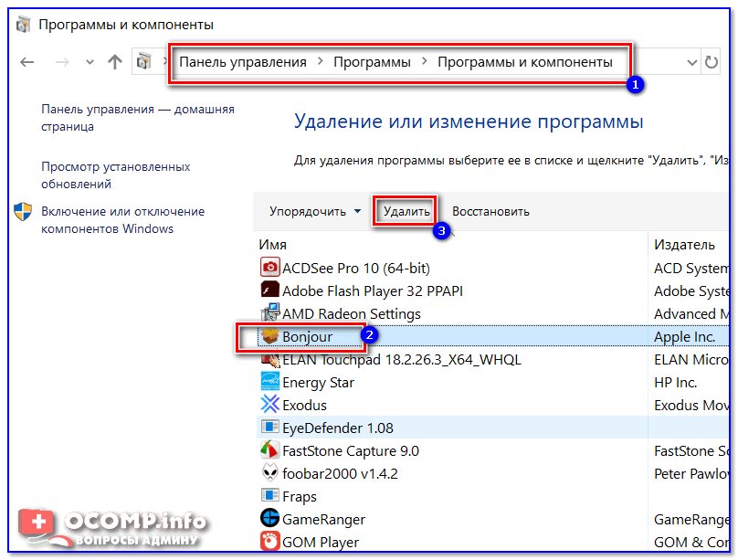Open Панель управления — домашняя страница link
The width and height of the screenshot is (738, 560).
[137, 118]
